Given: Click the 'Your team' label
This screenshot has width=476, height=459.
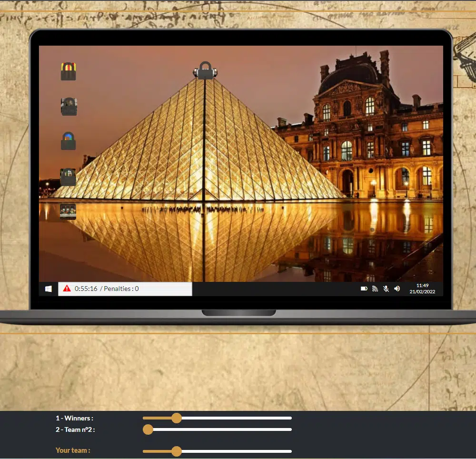Looking at the screenshot, I should click(x=73, y=450).
